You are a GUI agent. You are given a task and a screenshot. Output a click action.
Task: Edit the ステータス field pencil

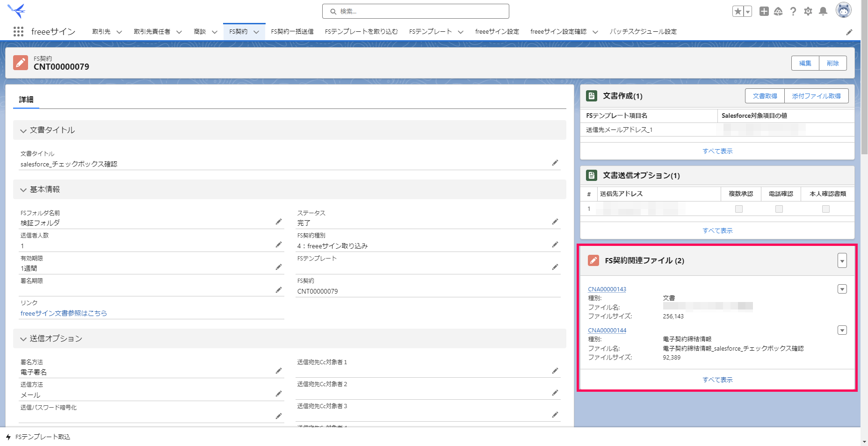(555, 222)
